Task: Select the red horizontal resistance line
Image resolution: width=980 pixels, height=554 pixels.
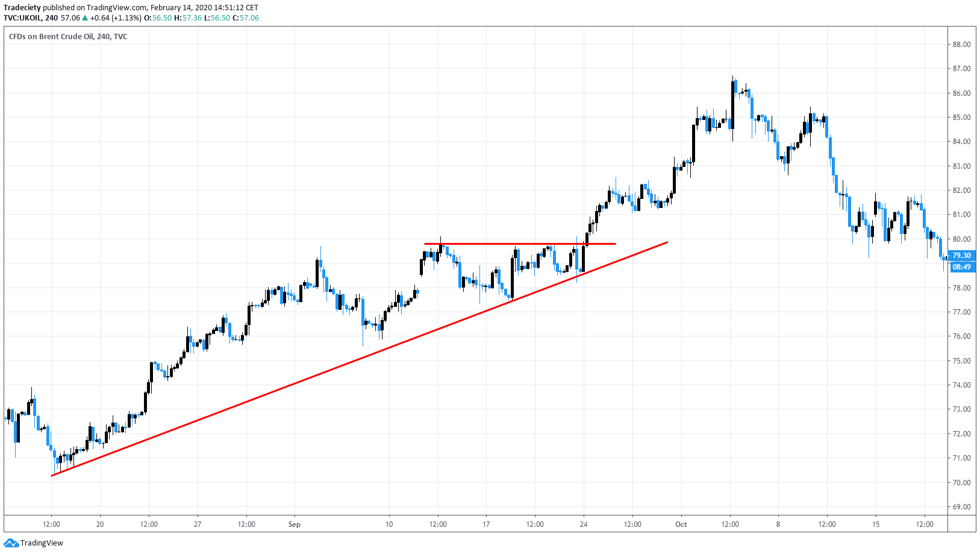Action: click(x=519, y=244)
